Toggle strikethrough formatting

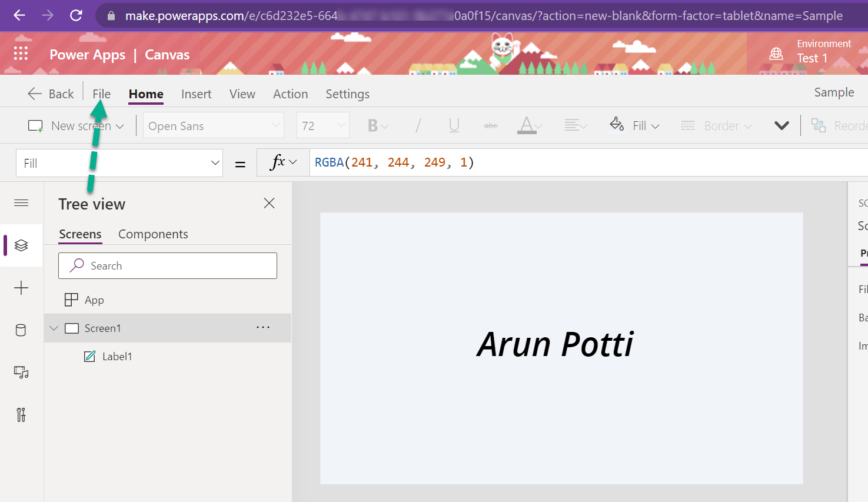tap(491, 126)
